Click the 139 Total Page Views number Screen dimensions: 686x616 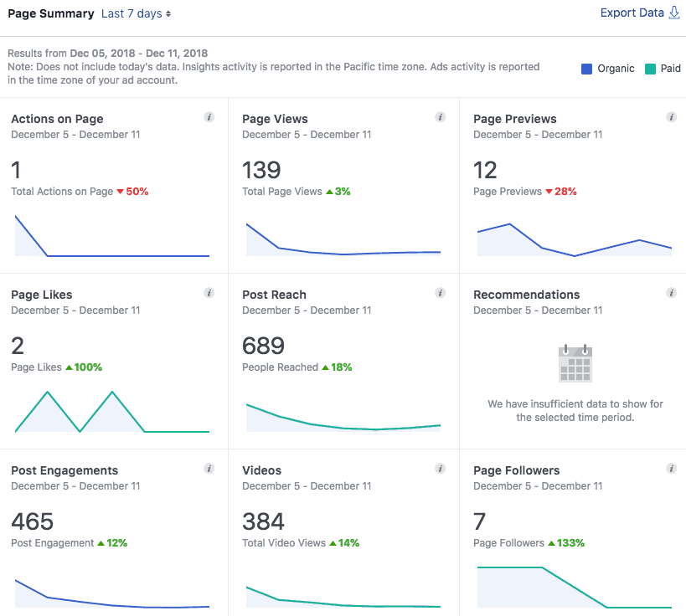pyautogui.click(x=261, y=170)
